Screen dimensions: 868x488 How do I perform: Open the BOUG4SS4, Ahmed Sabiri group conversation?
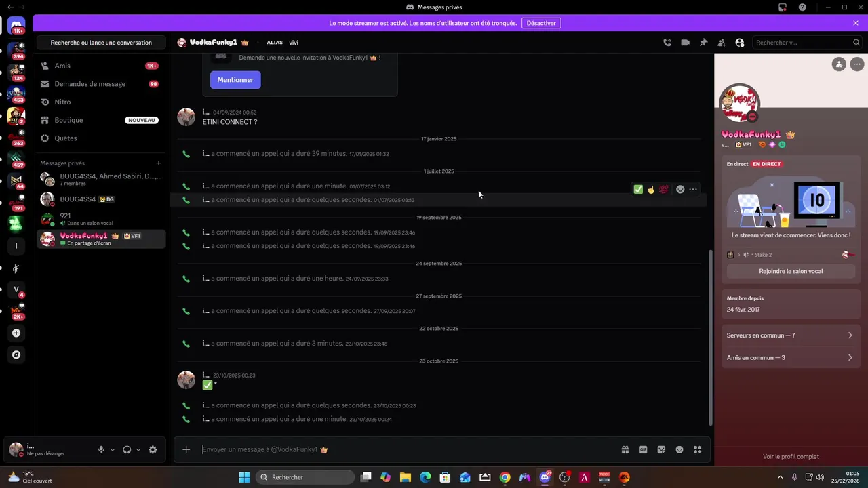coord(101,180)
